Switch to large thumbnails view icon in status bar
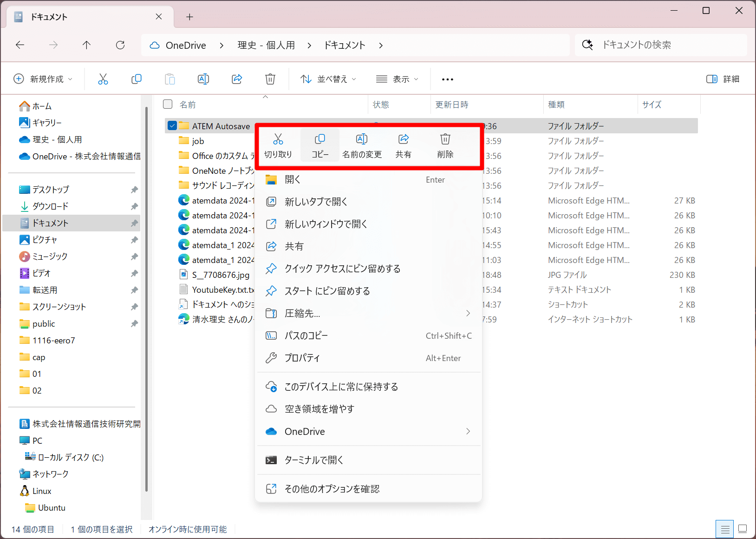 [x=743, y=529]
